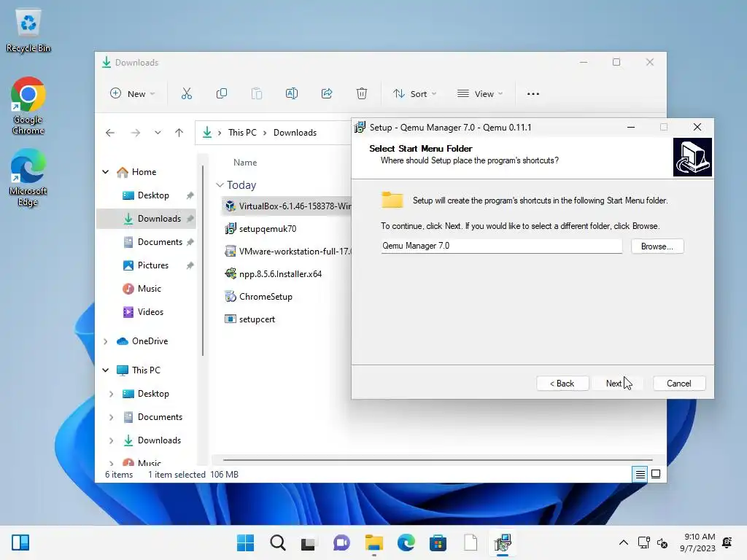Image resolution: width=747 pixels, height=560 pixels.
Task: Click the blank document icon on taskbar
Action: pos(471,542)
